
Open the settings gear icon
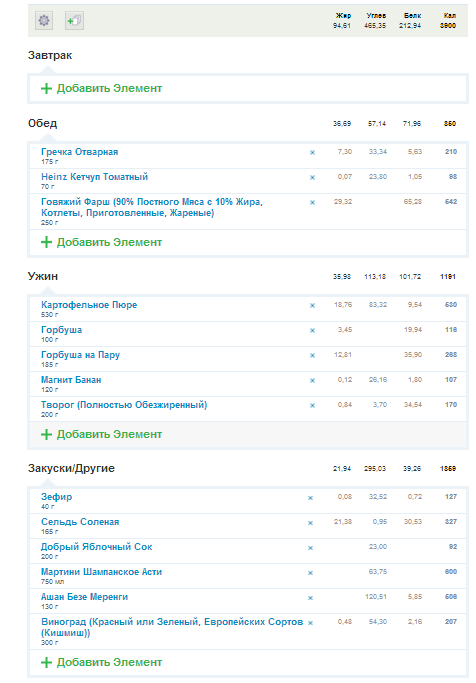tap(44, 20)
